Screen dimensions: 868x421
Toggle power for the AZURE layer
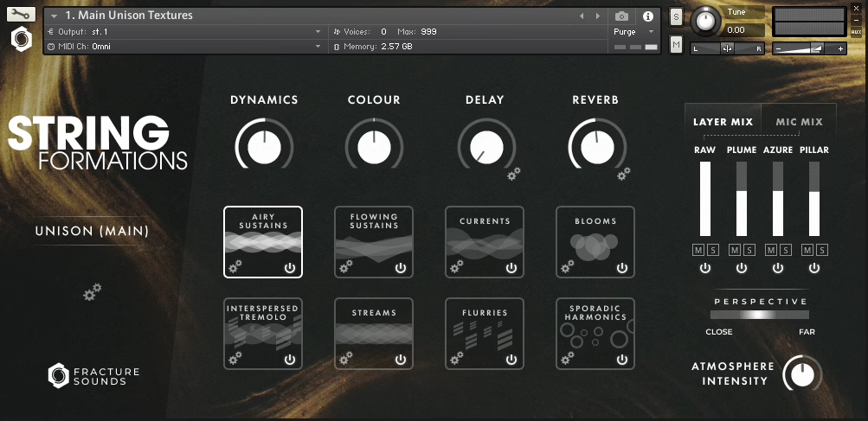pos(778,268)
